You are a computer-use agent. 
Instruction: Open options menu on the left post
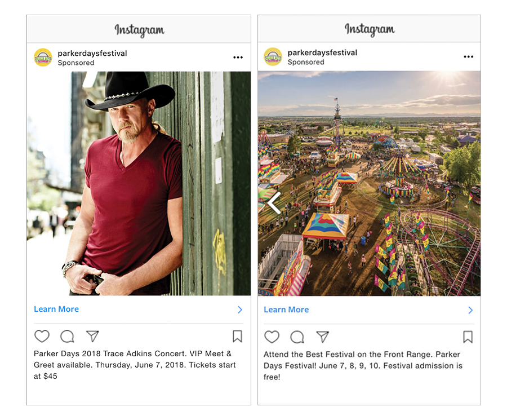pyautogui.click(x=238, y=58)
